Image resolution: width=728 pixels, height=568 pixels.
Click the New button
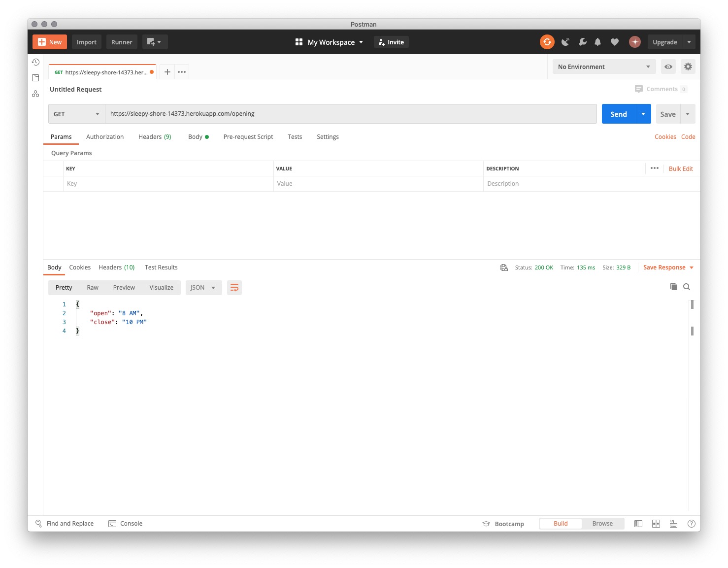pos(50,42)
